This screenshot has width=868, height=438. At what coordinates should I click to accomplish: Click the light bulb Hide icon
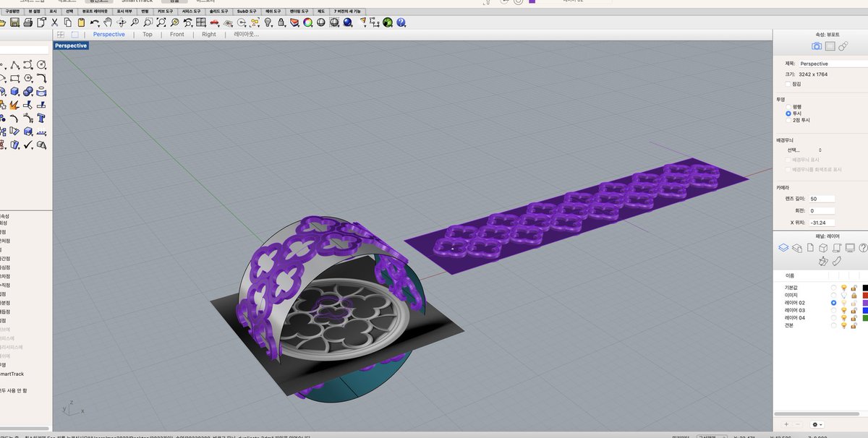(x=268, y=22)
